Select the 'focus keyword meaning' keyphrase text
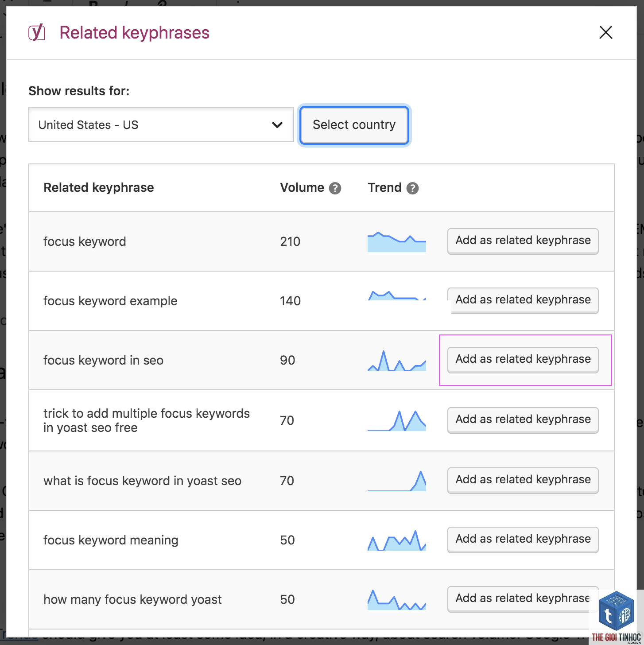Image resolution: width=644 pixels, height=645 pixels. [x=111, y=540]
